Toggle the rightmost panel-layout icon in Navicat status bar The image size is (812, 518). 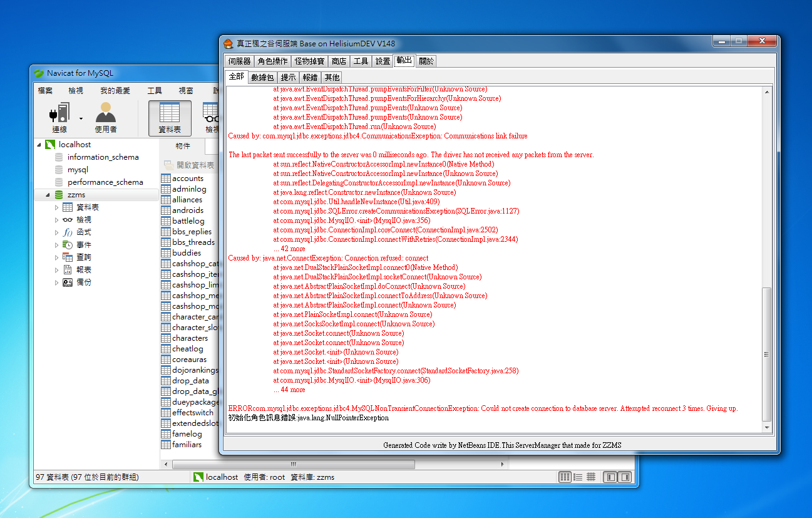point(624,477)
